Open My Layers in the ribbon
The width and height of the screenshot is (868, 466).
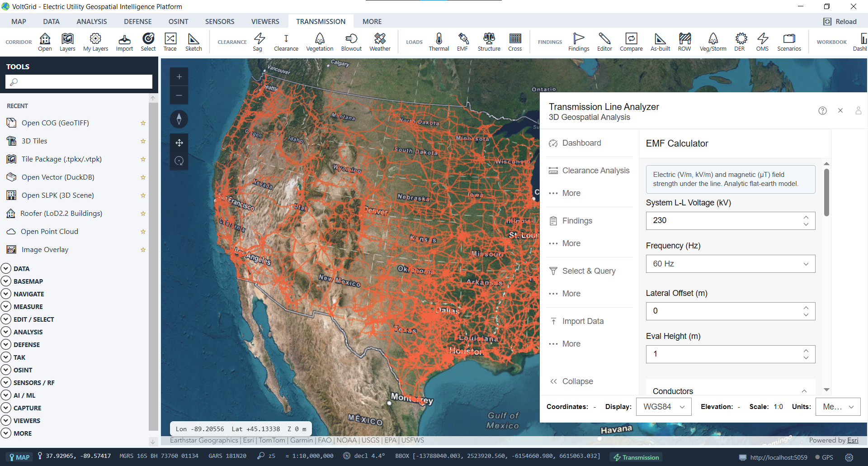[x=95, y=42]
